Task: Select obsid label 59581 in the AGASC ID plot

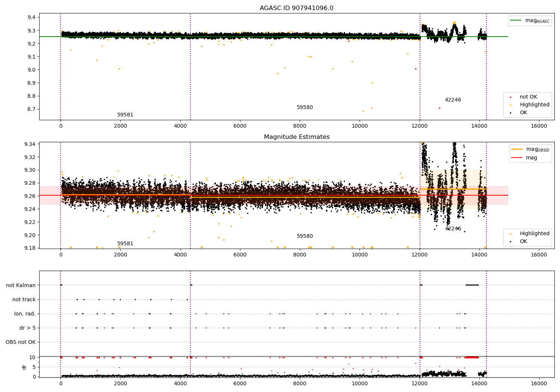Action: pos(125,115)
